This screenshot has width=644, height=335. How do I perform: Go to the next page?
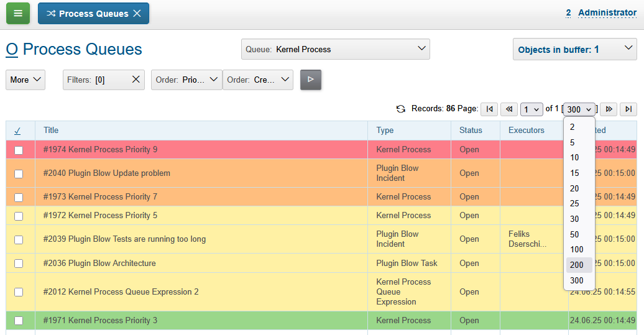(x=609, y=109)
